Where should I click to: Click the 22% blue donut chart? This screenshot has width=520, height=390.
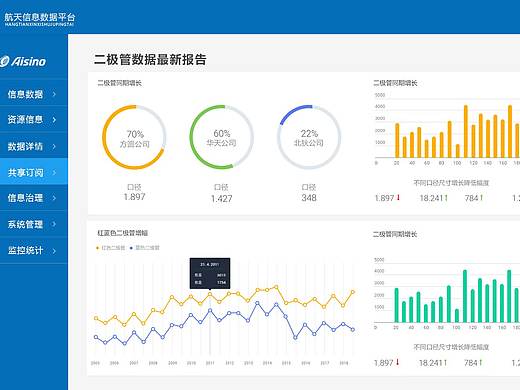point(309,137)
